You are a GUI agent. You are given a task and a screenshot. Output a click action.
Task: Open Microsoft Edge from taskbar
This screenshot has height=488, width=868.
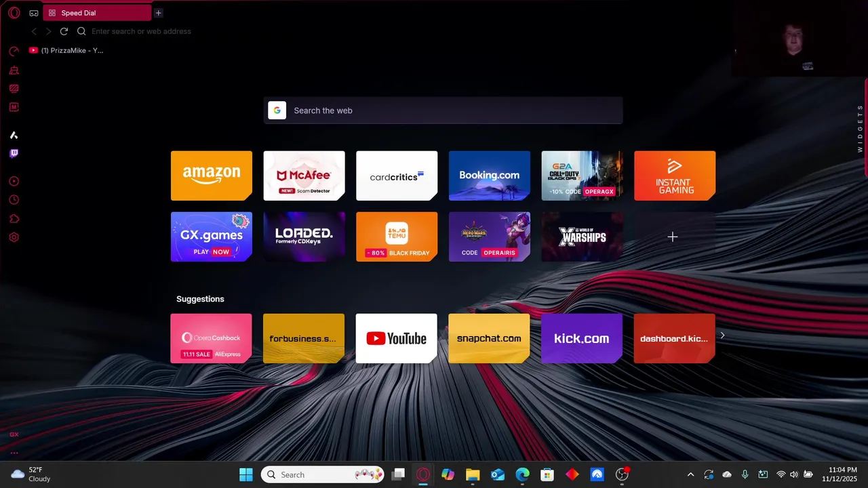(x=522, y=474)
